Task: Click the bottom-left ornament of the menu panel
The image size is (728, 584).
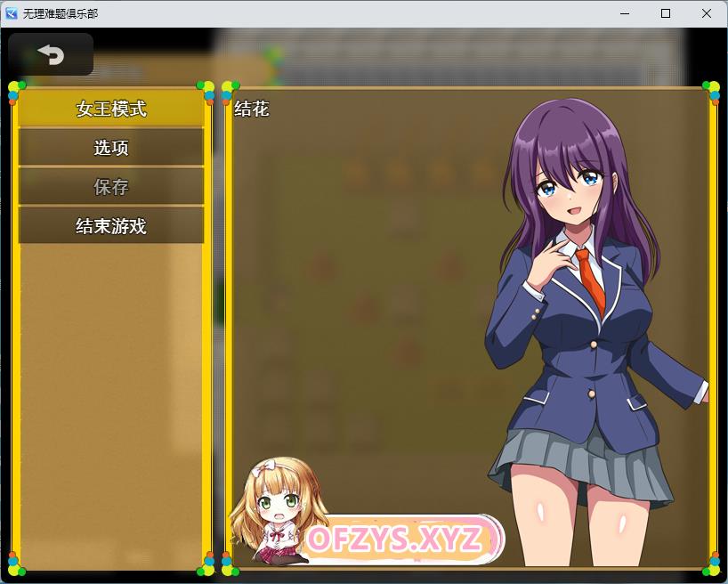Action: click(16, 564)
